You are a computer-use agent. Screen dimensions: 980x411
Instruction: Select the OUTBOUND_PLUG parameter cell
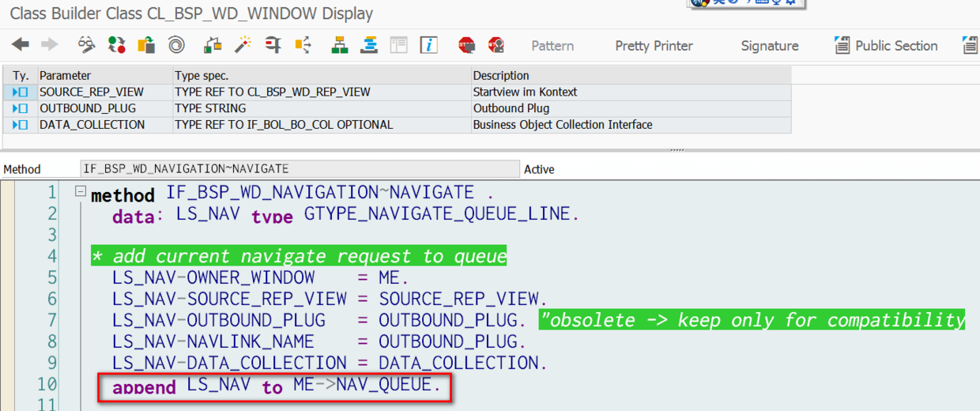click(105, 108)
